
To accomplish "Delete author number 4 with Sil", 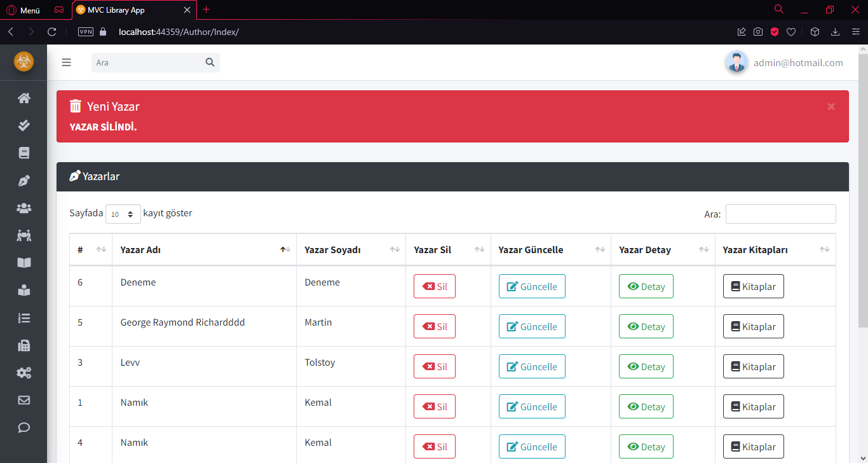I will 435,446.
